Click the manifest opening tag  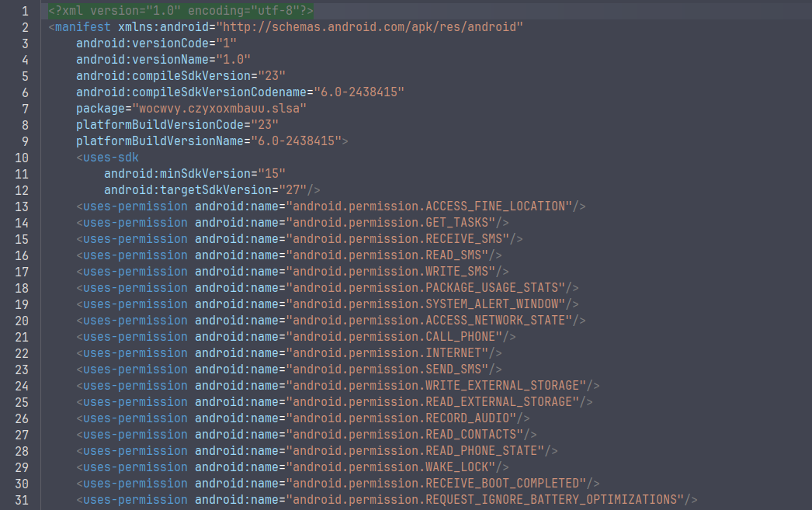click(80, 27)
